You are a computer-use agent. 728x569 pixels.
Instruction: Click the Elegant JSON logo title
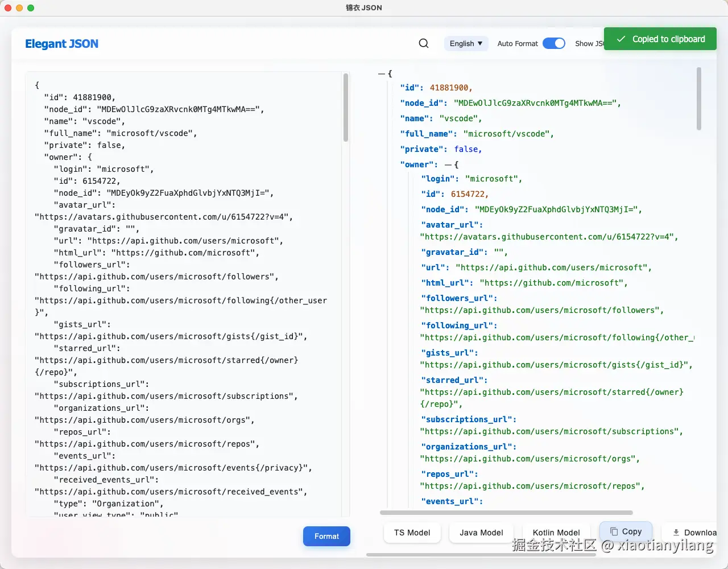62,44
